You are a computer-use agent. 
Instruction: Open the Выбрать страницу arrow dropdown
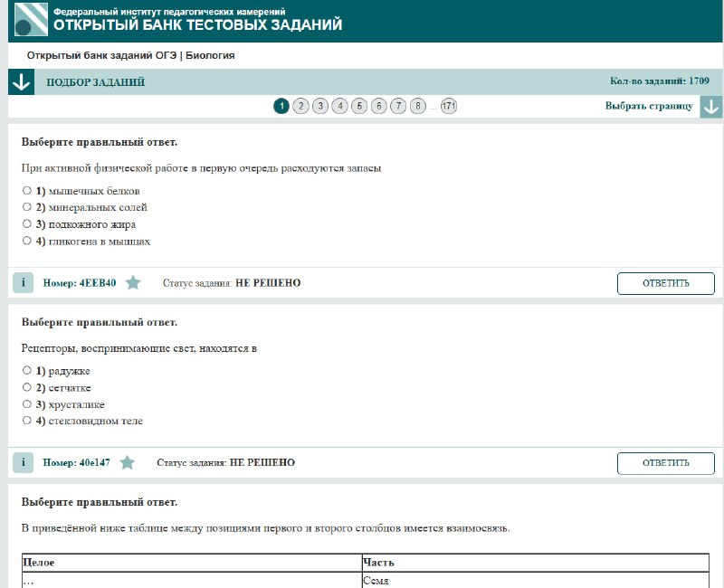click(x=710, y=107)
